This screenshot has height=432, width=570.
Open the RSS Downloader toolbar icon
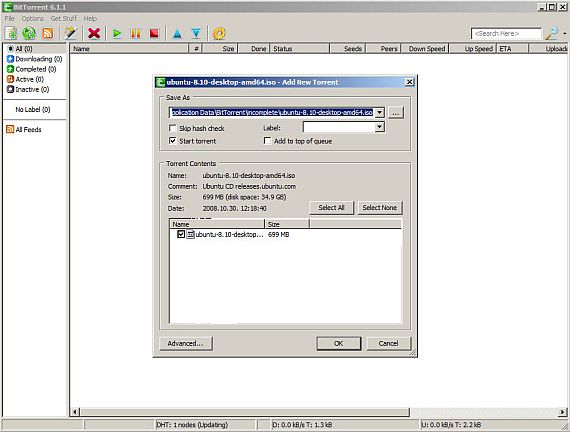pyautogui.click(x=48, y=33)
